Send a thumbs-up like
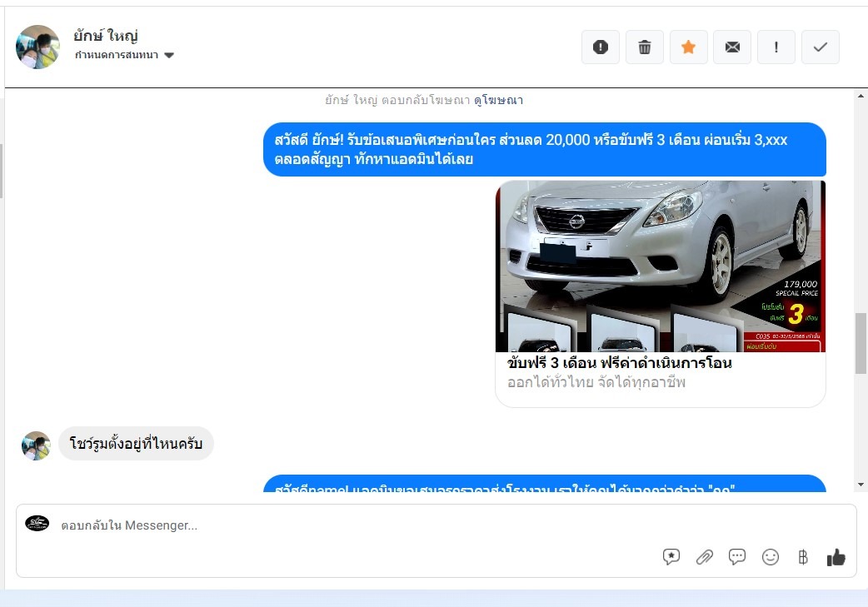The height and width of the screenshot is (607, 868). pos(836,557)
